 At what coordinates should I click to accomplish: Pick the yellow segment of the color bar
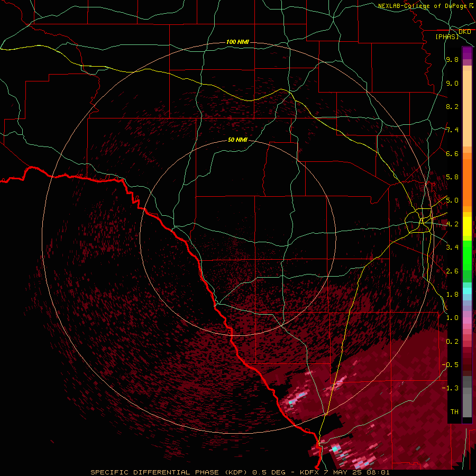pyautogui.click(x=467, y=226)
